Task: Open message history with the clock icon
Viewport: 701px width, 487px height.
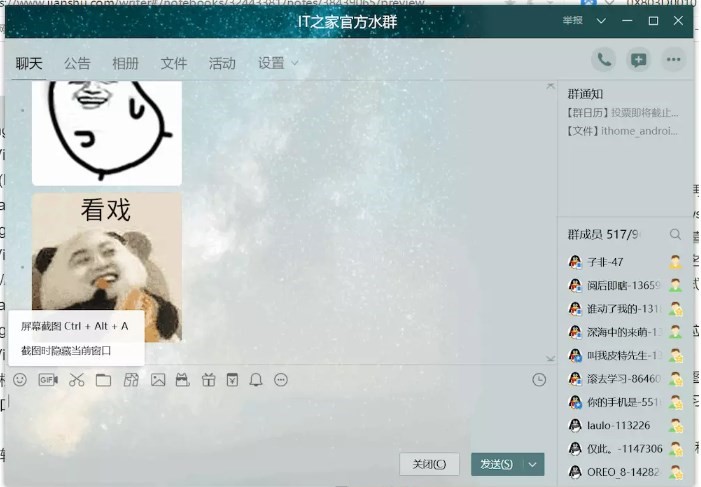Action: tap(540, 380)
